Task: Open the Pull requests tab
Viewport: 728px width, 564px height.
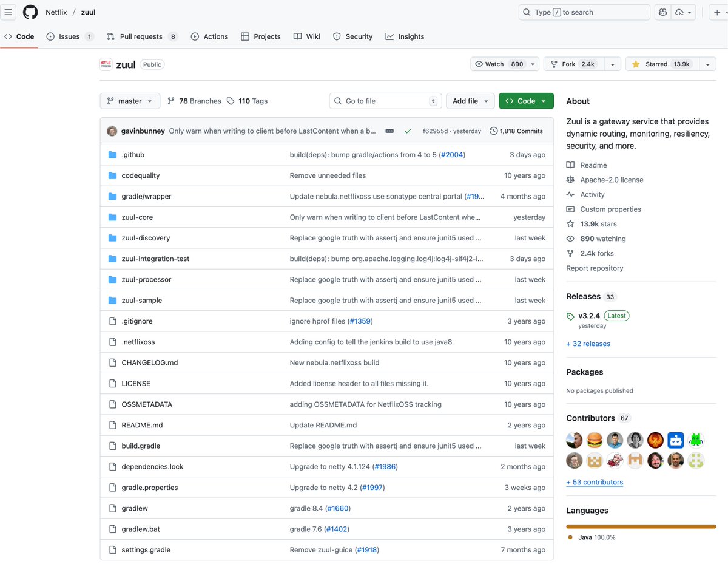Action: pos(142,36)
